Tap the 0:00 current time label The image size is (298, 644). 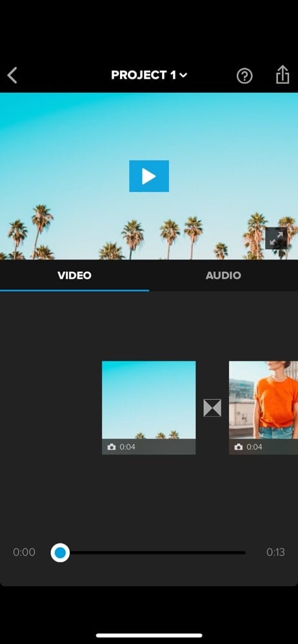[24, 553]
